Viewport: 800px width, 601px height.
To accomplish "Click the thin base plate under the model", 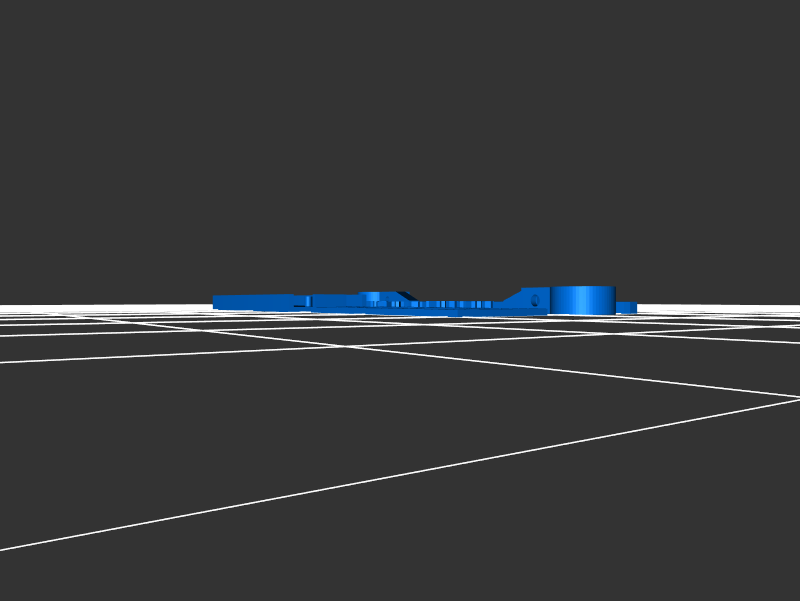I will coord(430,311).
